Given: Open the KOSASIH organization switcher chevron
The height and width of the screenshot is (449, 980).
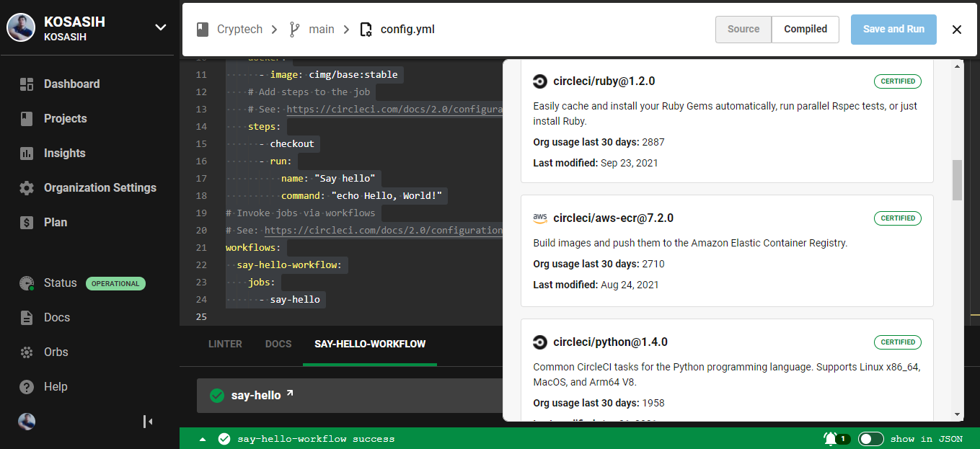Looking at the screenshot, I should (x=160, y=28).
